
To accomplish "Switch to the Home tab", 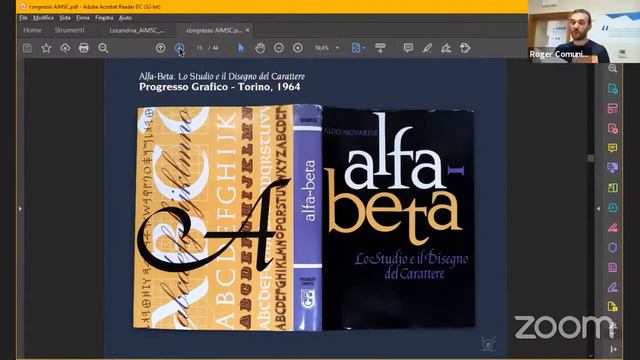I will point(32,30).
